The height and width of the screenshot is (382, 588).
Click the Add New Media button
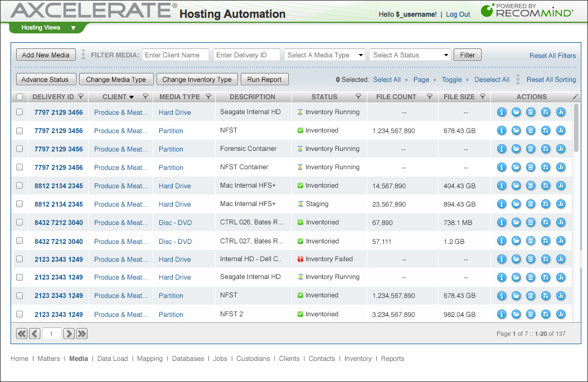(46, 55)
